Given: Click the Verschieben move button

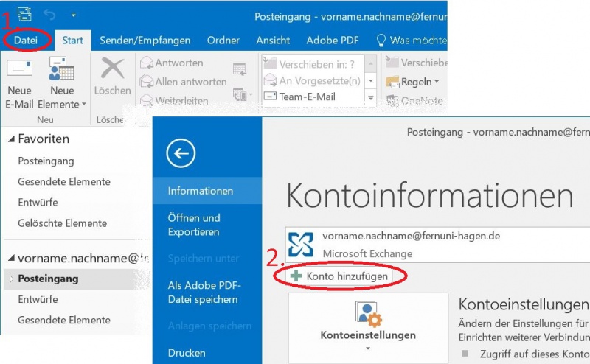Looking at the screenshot, I should click(416, 63).
